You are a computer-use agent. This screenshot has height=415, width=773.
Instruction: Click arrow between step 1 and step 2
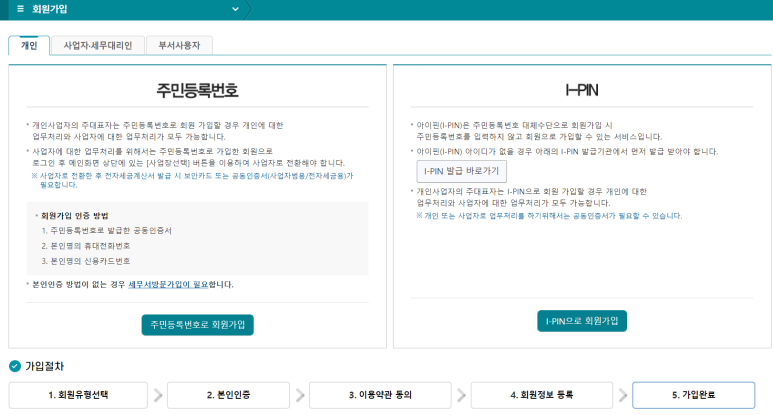click(x=158, y=395)
